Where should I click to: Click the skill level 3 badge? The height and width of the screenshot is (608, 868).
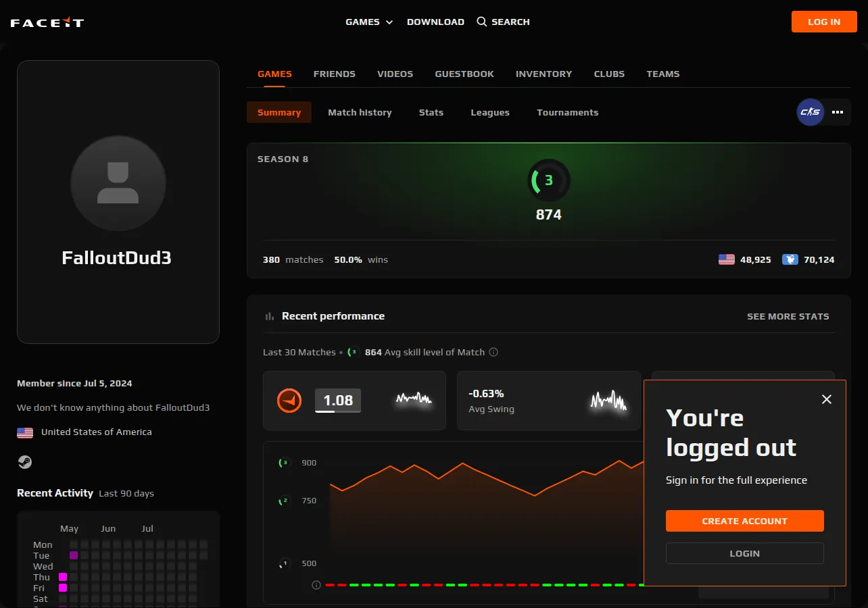pos(549,180)
